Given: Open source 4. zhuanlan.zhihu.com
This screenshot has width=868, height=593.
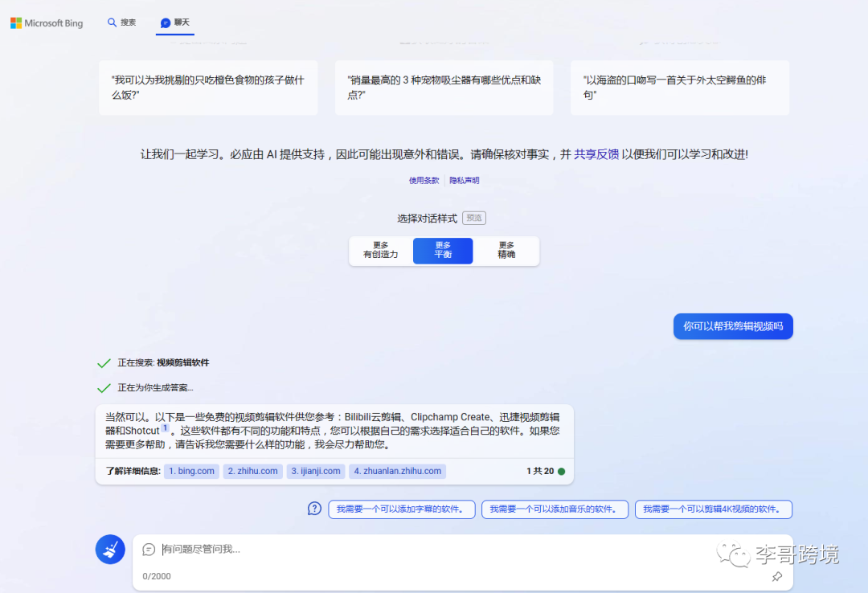Looking at the screenshot, I should pyautogui.click(x=398, y=471).
